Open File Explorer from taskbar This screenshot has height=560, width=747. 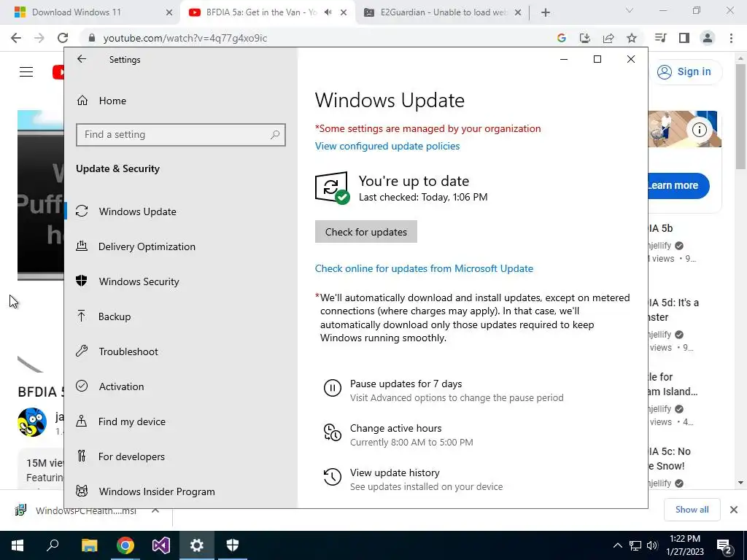pos(89,545)
